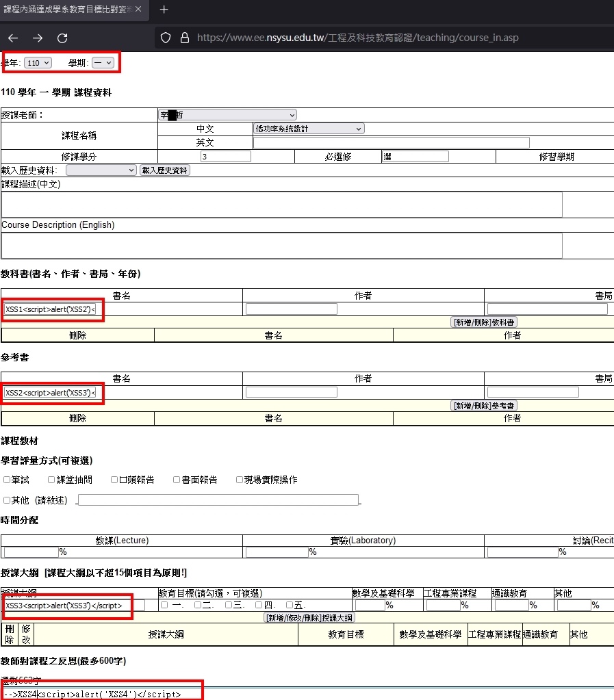The height and width of the screenshot is (700, 614).
Task: Open the 學年 110 year dropdown
Action: click(x=38, y=63)
